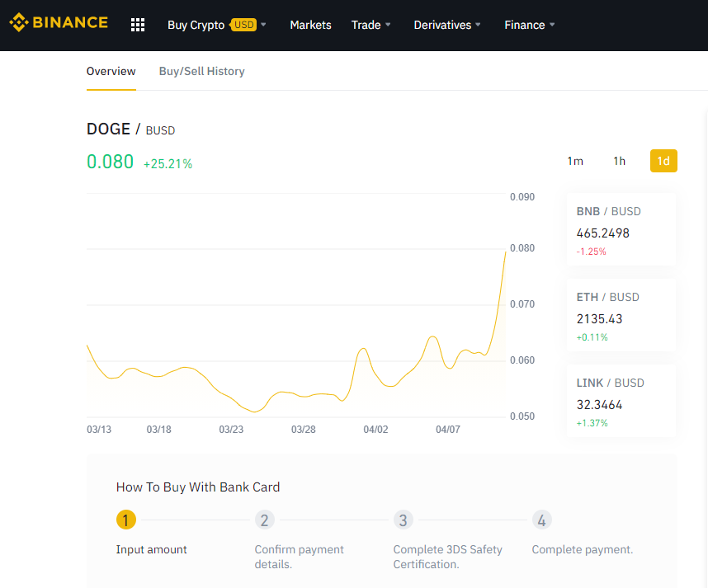Image resolution: width=708 pixels, height=588 pixels.
Task: Open the ETH / BUSD pair card
Action: 621,315
